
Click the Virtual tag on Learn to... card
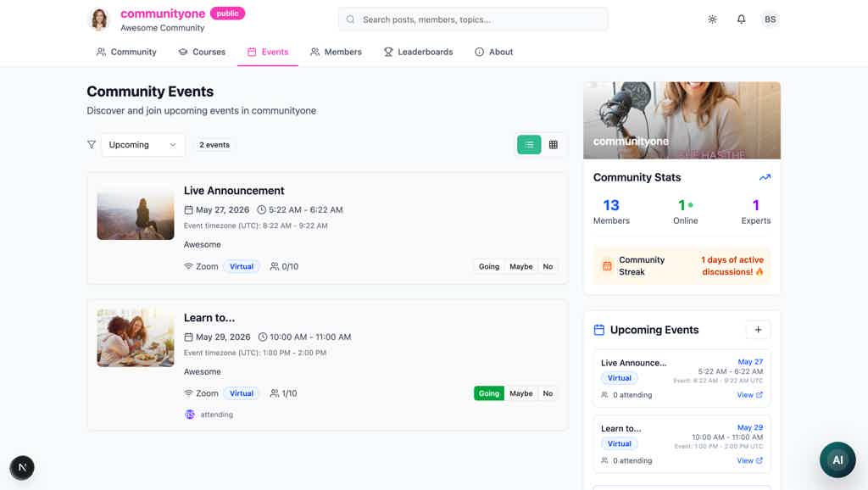[242, 393]
